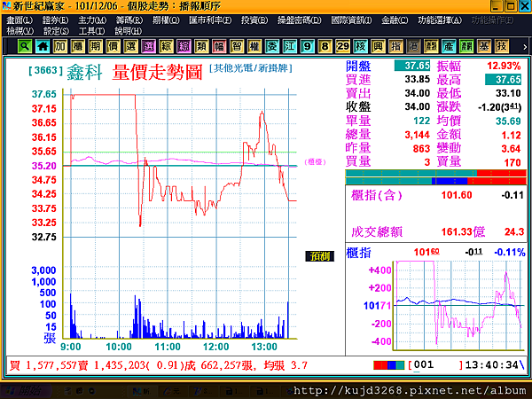532x399 pixels.
Task: Open the cyan 江 toolbar icon
Action: [290, 46]
